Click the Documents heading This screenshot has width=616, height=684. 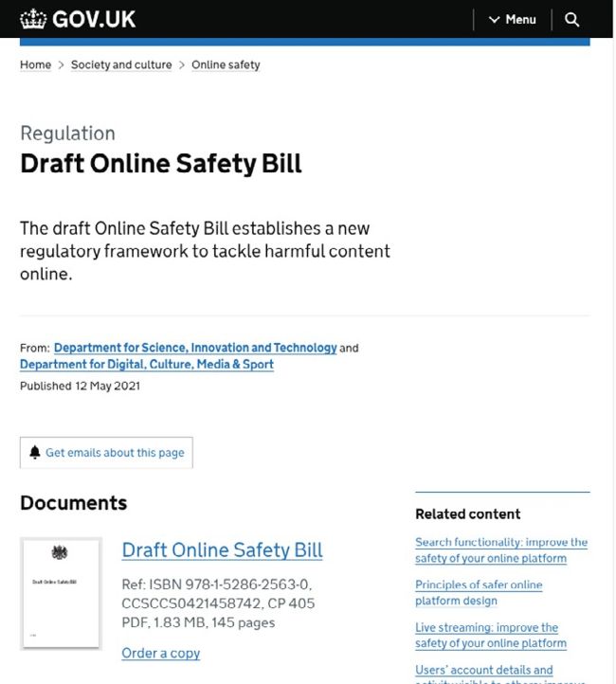pos(73,503)
